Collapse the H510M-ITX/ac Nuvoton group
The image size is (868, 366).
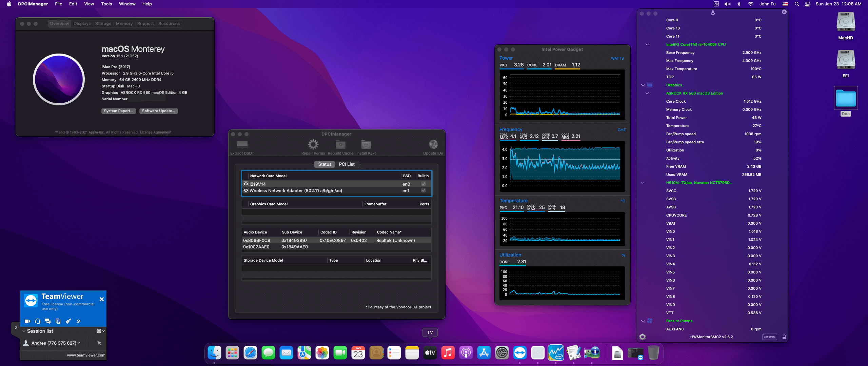click(x=643, y=183)
